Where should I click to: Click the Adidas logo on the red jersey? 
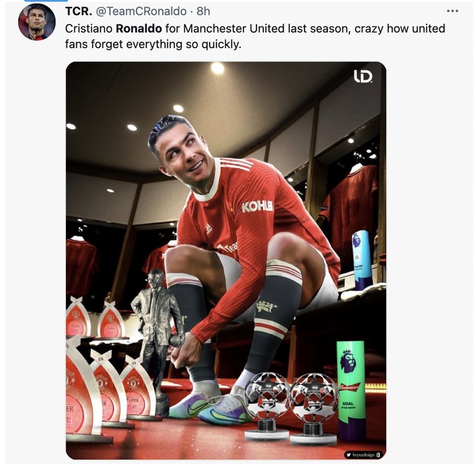pyautogui.click(x=208, y=229)
